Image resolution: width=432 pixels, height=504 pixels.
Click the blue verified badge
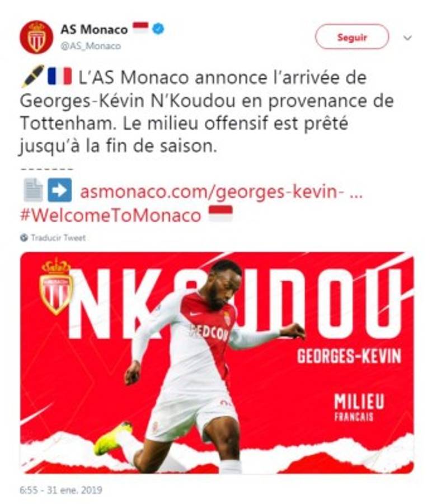pos(158,29)
